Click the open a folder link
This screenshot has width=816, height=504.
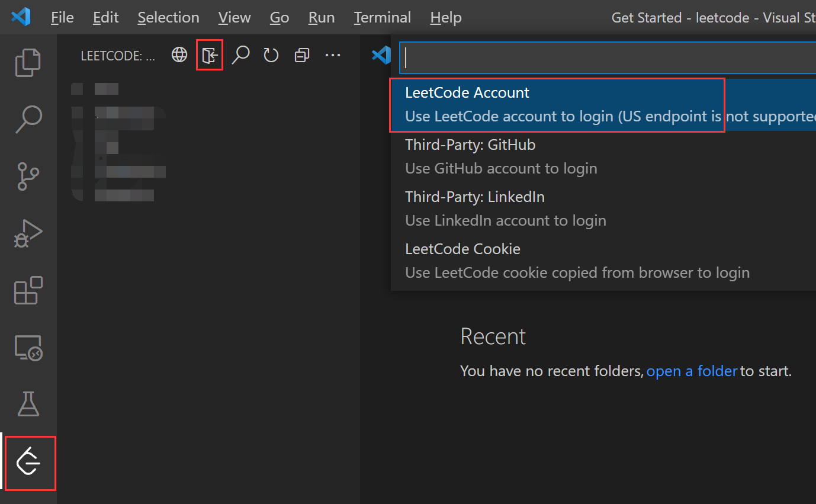(x=692, y=371)
